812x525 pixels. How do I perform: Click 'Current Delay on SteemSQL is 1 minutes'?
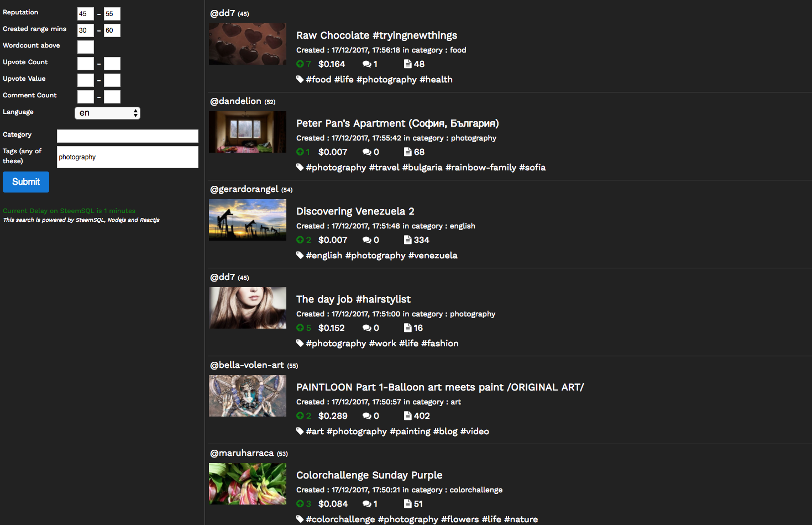pyautogui.click(x=69, y=211)
